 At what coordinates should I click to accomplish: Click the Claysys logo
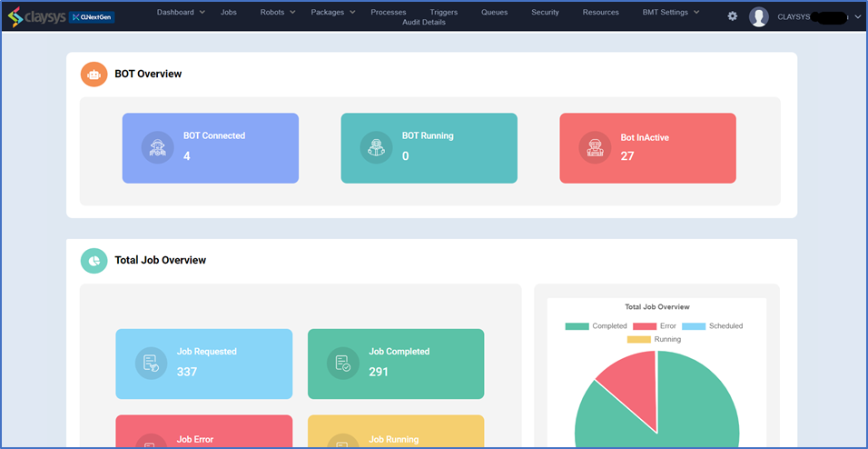tap(36, 16)
